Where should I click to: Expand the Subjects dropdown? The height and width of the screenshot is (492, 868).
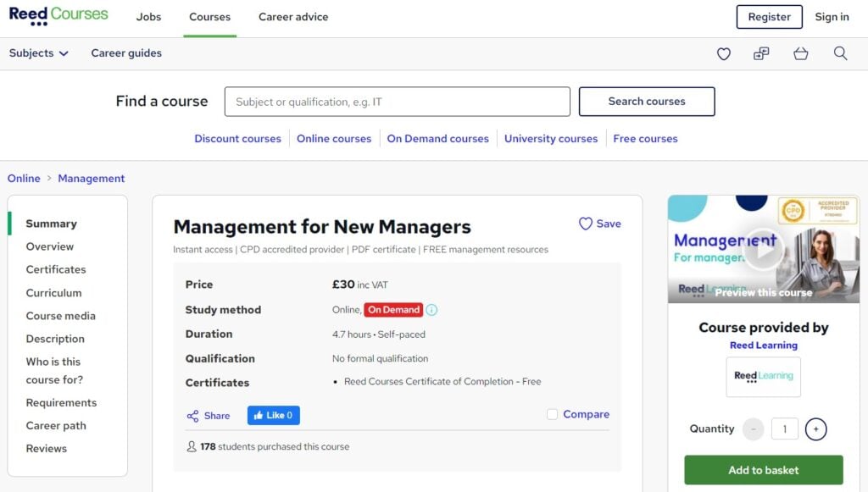[38, 53]
